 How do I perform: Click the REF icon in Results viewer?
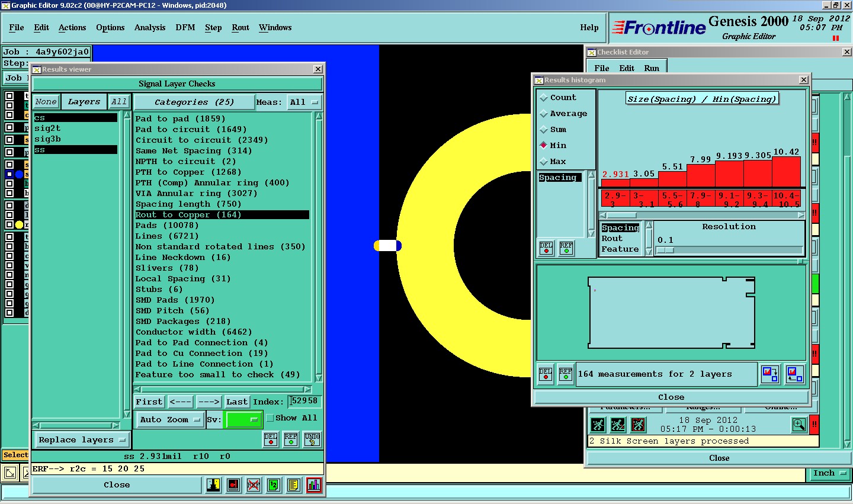pos(291,439)
